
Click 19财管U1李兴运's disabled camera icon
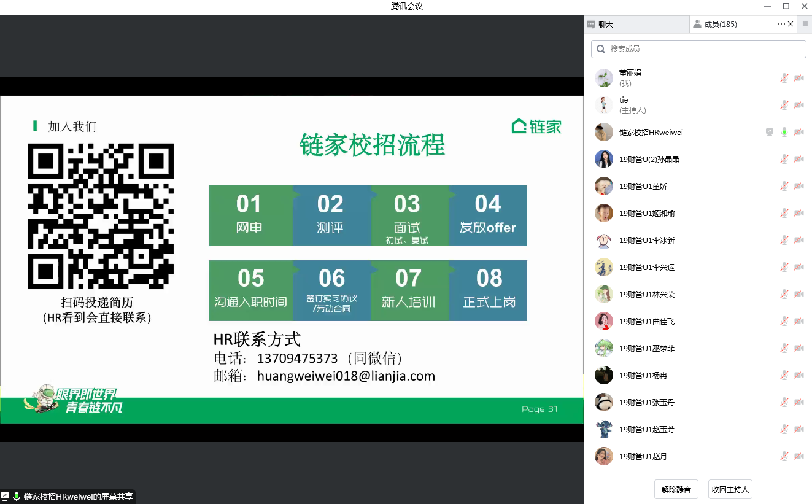[x=799, y=267]
